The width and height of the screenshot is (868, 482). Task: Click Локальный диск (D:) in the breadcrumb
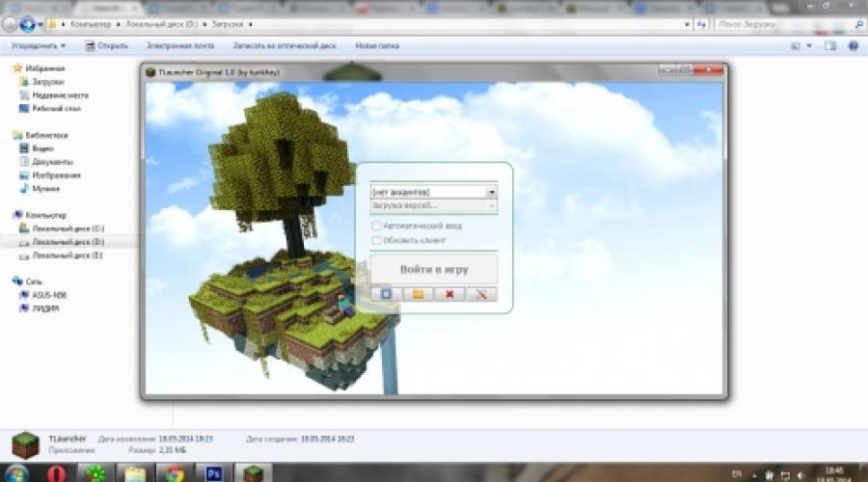pos(161,24)
